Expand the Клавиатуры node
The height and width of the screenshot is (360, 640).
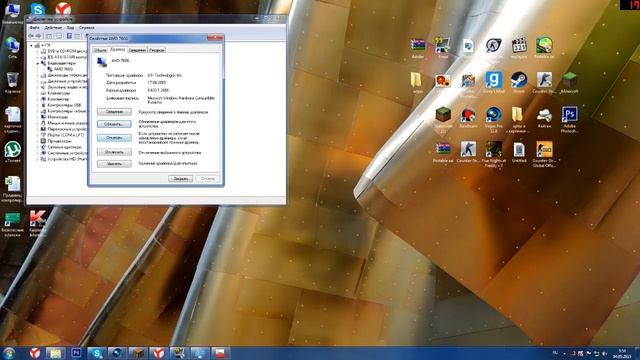click(x=38, y=93)
